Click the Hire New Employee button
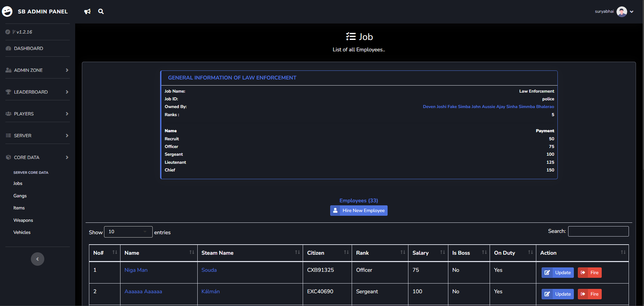 point(358,210)
